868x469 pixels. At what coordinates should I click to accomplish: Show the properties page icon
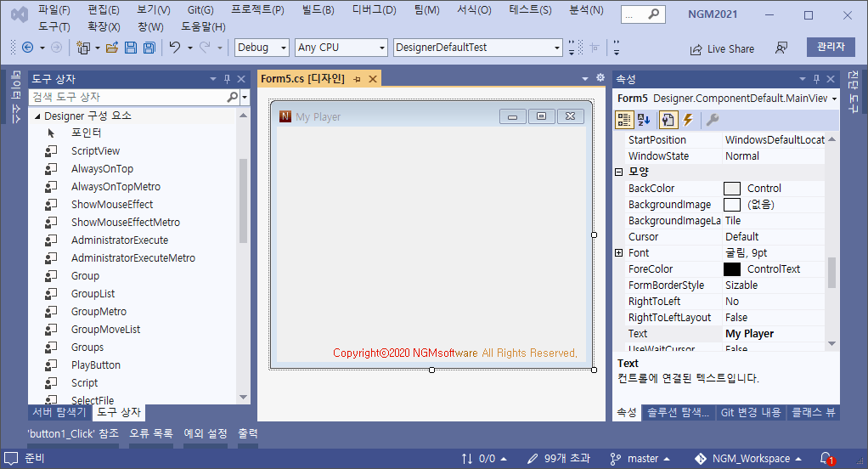tap(668, 120)
